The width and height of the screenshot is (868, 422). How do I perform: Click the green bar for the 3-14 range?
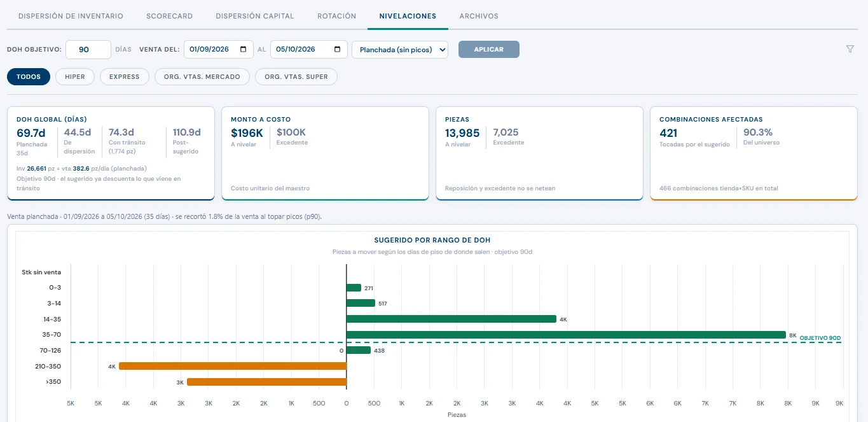pyautogui.click(x=361, y=304)
